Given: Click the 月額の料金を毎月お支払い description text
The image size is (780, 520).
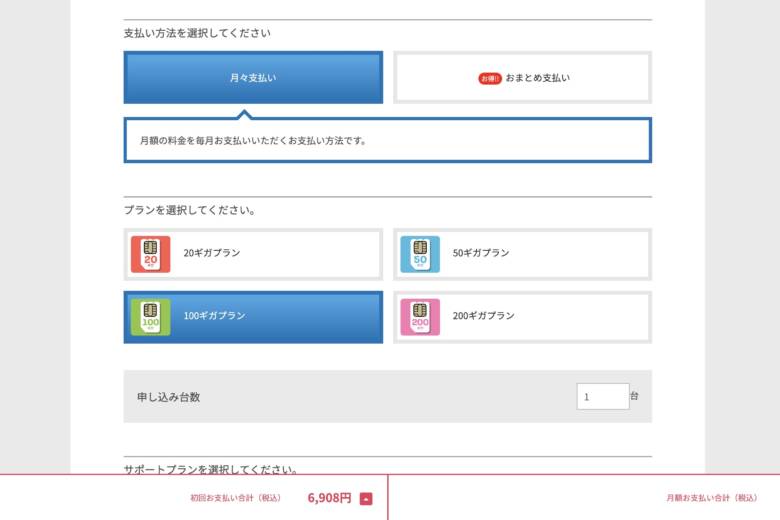Looking at the screenshot, I should 253,141.
